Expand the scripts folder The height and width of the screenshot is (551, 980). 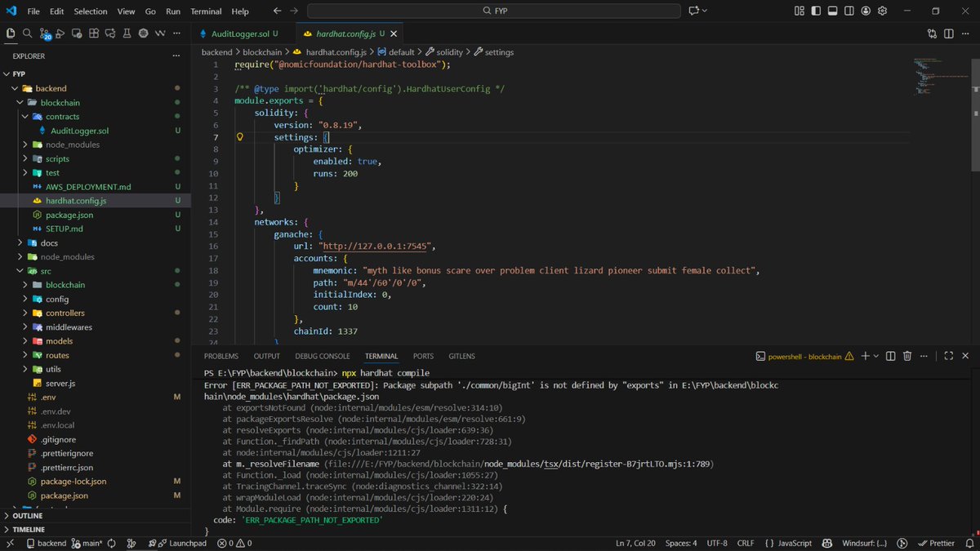25,158
